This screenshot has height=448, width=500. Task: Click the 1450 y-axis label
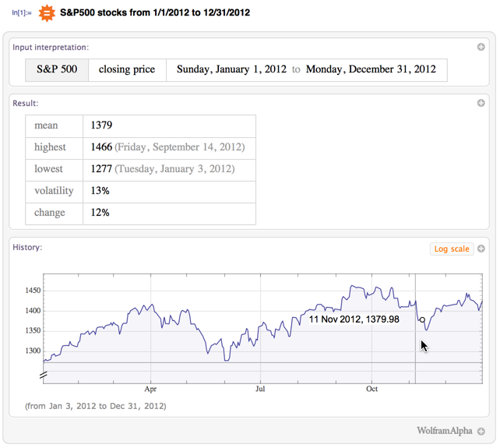pos(33,291)
